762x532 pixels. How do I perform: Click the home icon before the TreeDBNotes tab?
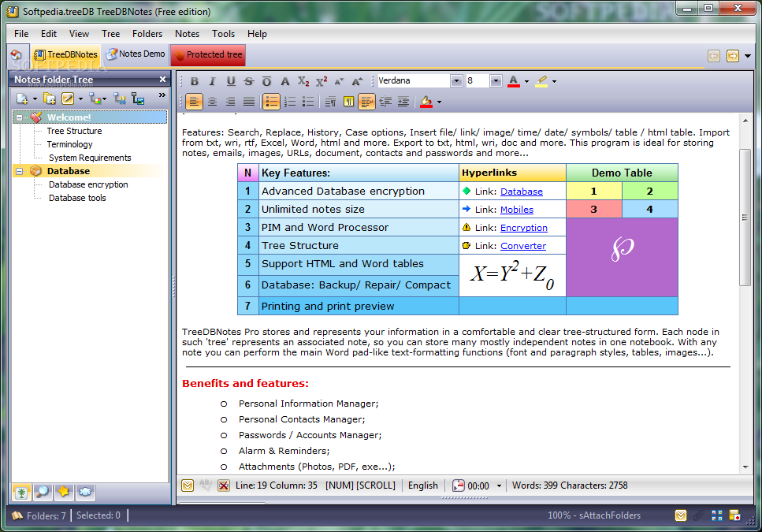pyautogui.click(x=16, y=54)
